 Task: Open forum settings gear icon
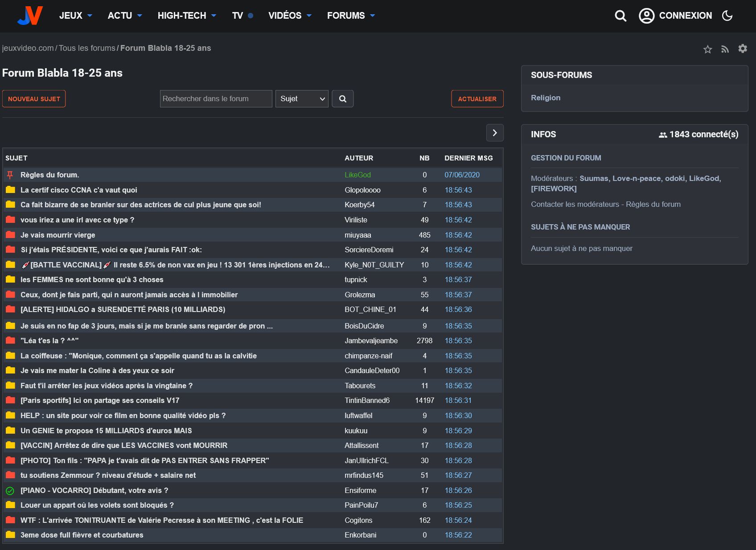click(x=743, y=48)
